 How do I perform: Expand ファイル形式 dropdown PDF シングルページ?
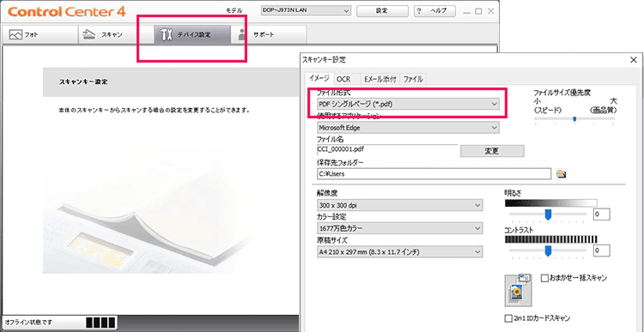408,105
